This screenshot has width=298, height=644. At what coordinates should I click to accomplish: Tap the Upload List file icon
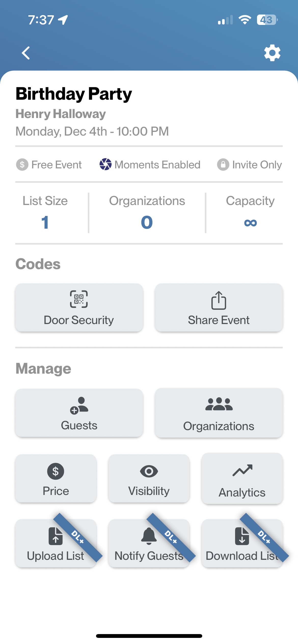pos(56,536)
